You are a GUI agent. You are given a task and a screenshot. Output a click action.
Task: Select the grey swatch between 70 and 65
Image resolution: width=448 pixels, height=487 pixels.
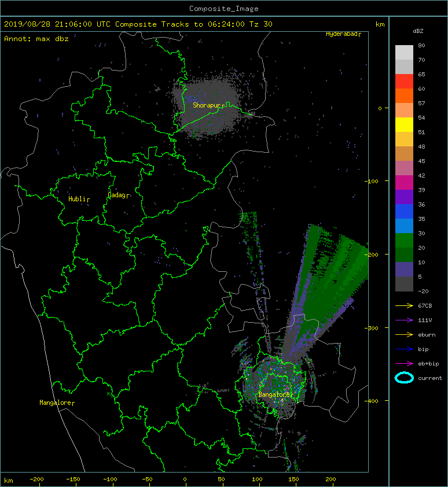tap(404, 67)
